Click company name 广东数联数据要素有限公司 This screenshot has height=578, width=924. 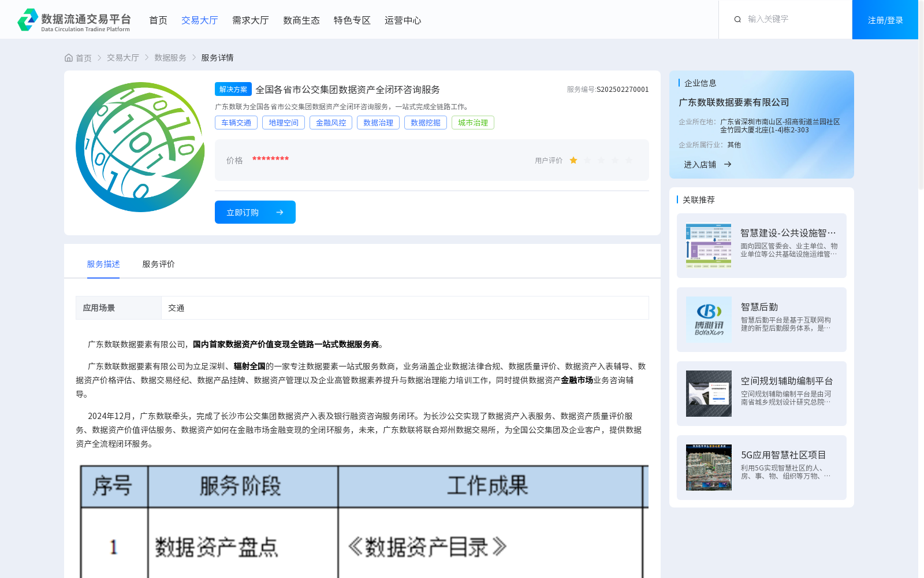[734, 102]
